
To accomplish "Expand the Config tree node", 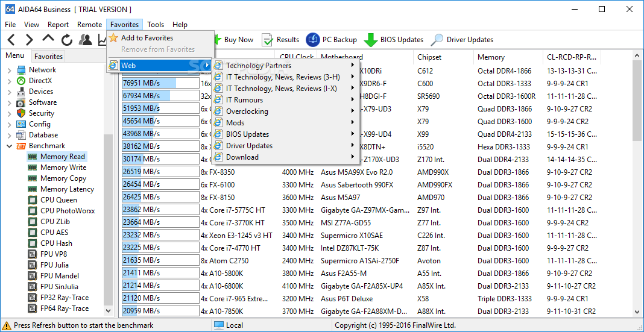I will click(x=10, y=124).
